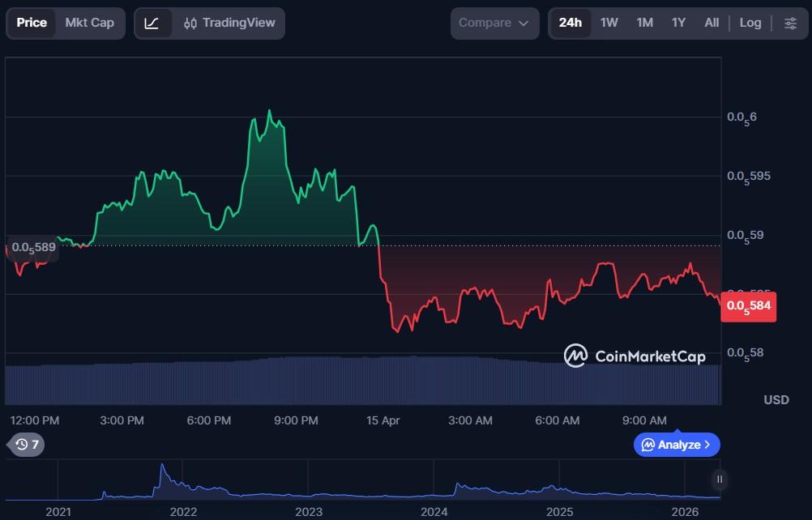Select the 1Y time range
Image resolution: width=812 pixels, height=520 pixels.
678,23
